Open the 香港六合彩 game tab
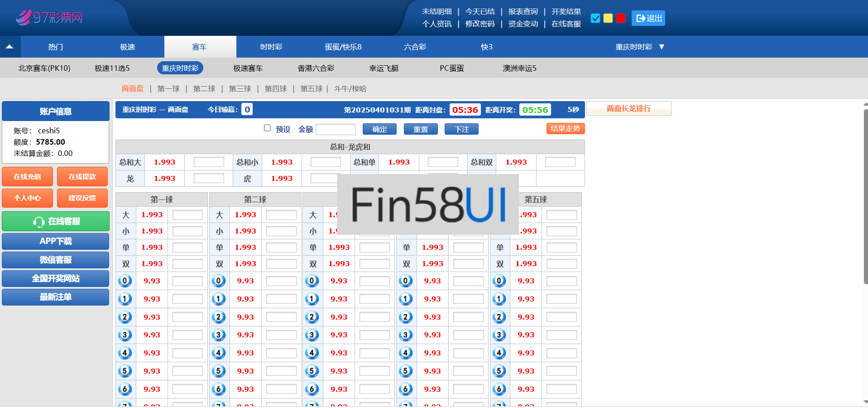Image resolution: width=868 pixels, height=408 pixels. click(x=316, y=68)
